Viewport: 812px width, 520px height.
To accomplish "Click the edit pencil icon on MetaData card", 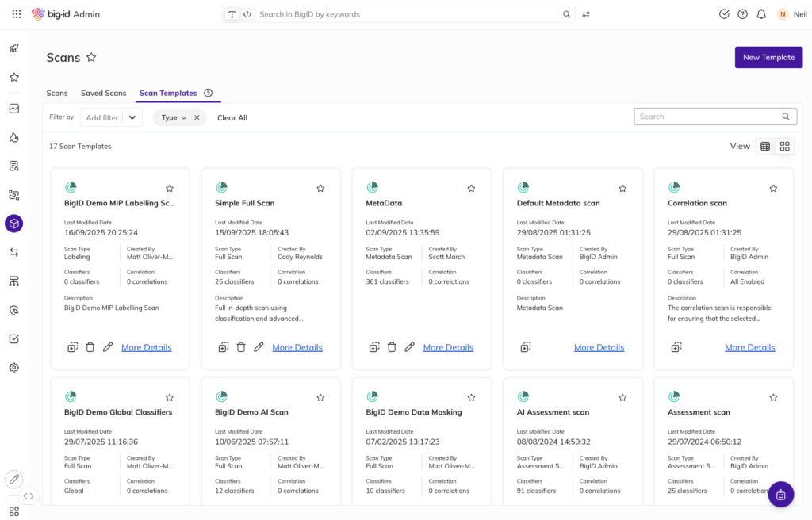I will [x=409, y=347].
